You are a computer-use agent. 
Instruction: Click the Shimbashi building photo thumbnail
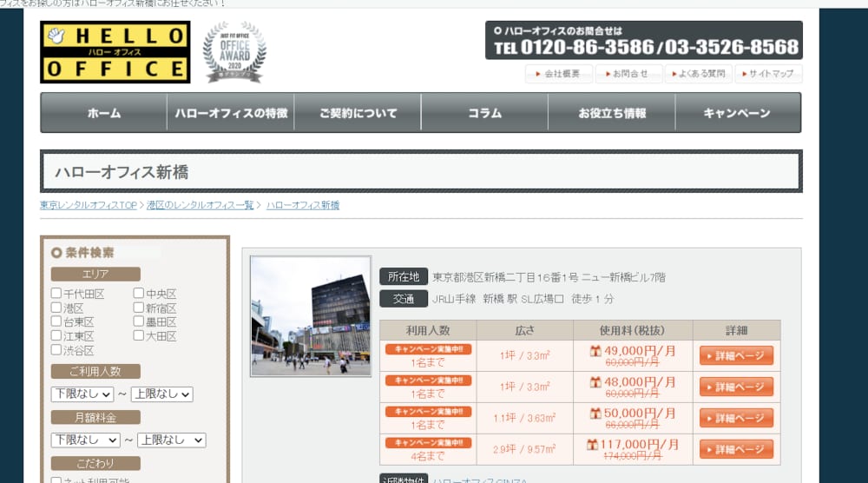[x=311, y=316]
